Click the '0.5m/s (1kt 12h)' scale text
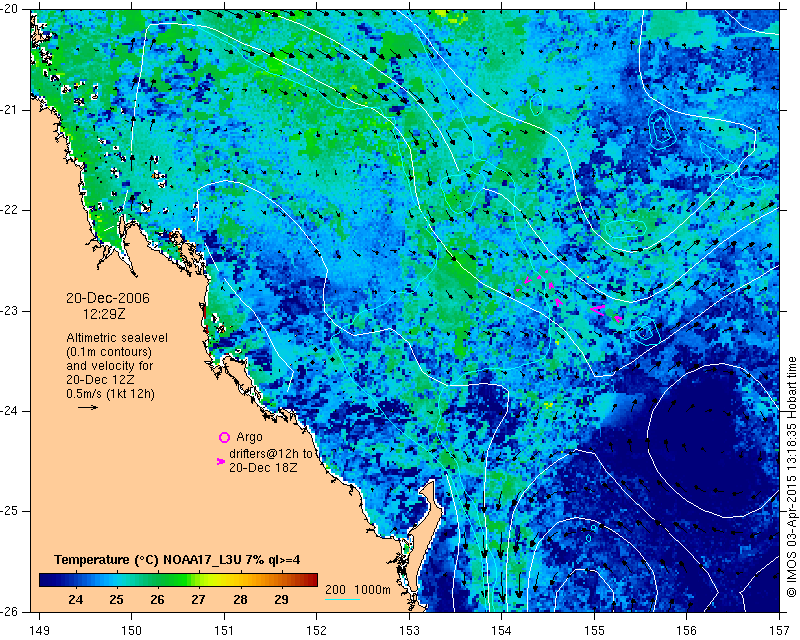This screenshot has height=640, width=800. [x=110, y=394]
